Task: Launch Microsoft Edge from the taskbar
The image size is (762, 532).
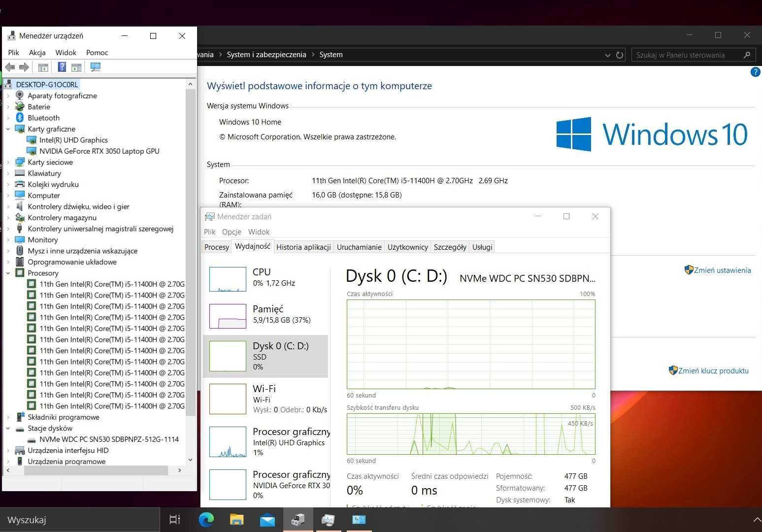Action: coord(206,519)
